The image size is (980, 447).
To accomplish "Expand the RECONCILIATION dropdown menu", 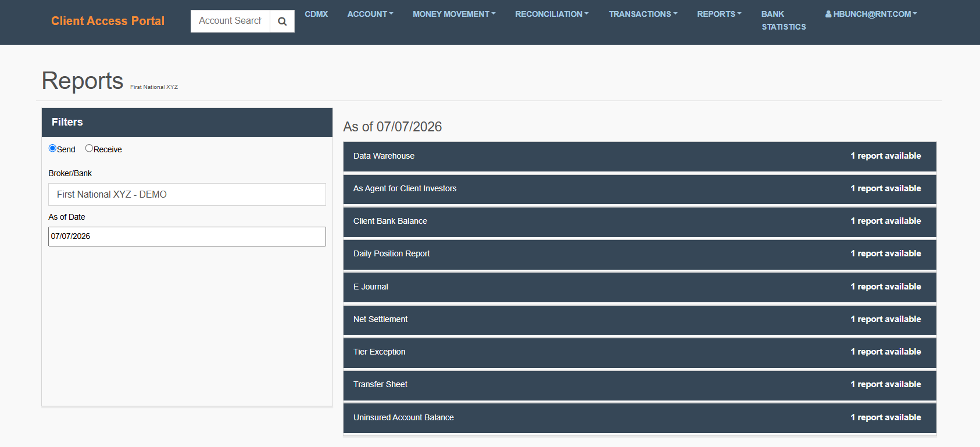I will tap(552, 14).
